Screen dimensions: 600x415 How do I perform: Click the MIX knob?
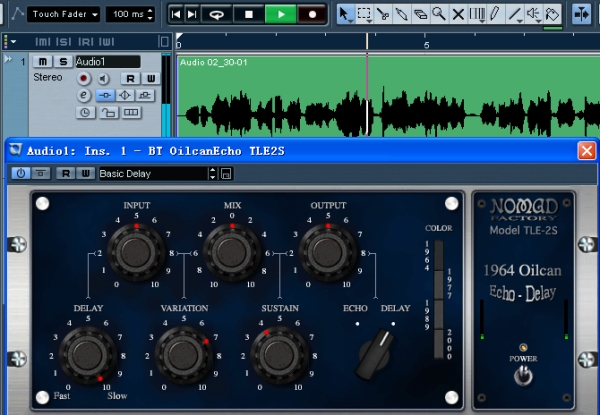point(232,252)
